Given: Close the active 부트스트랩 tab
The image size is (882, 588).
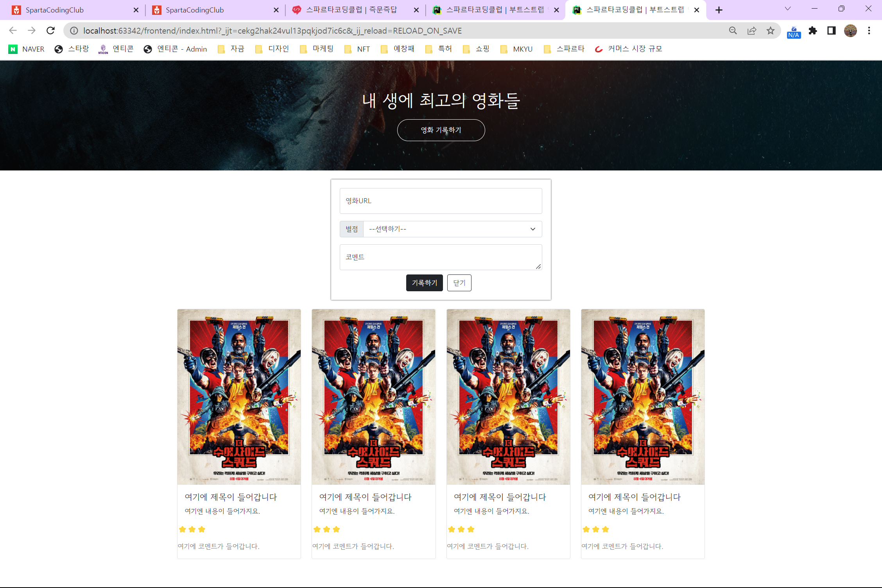Looking at the screenshot, I should [697, 10].
